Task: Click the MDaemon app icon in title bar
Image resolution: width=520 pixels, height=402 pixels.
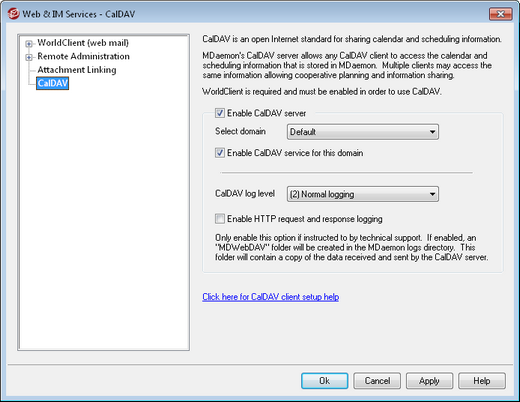Action: click(14, 14)
